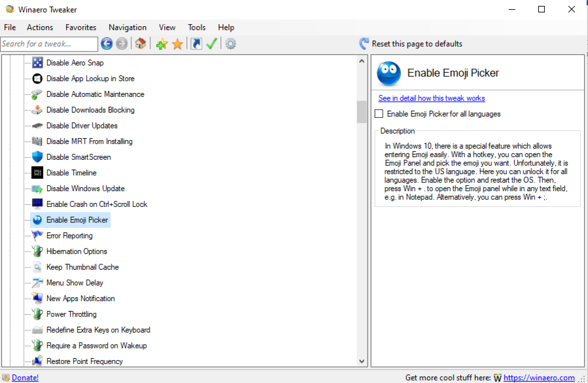Select Require a Password on Wakeup item
Viewport: 588px width, 383px height.
(x=96, y=346)
